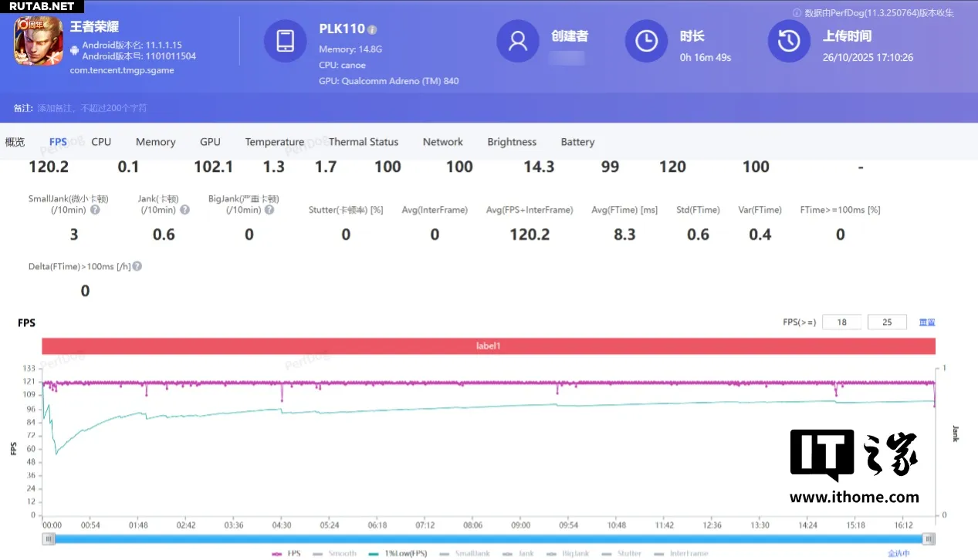Screen dimensions: 978x560
Task: Click the blue reset link next to FPS thresholds
Action: (926, 322)
